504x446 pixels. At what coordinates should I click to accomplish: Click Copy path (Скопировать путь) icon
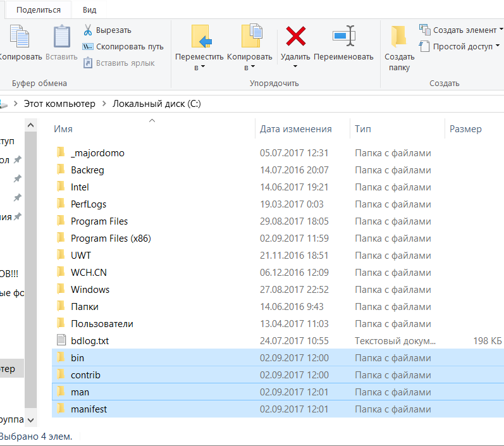click(x=88, y=47)
